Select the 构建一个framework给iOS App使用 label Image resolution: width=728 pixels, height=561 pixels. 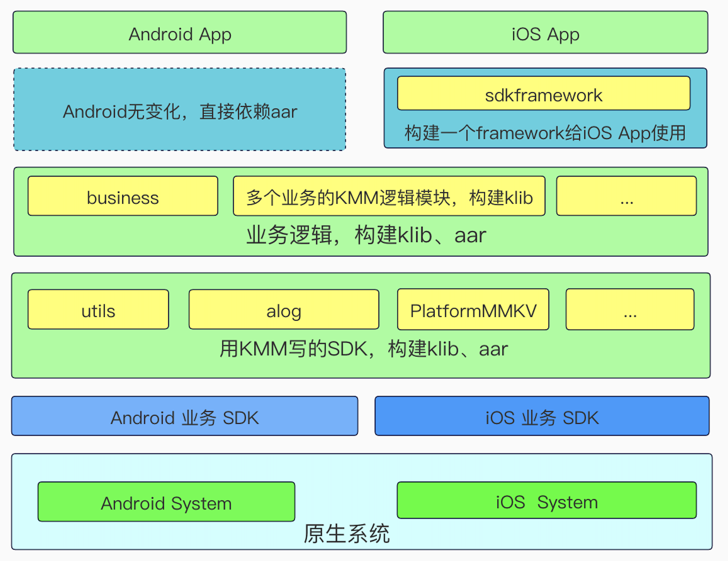click(x=545, y=133)
